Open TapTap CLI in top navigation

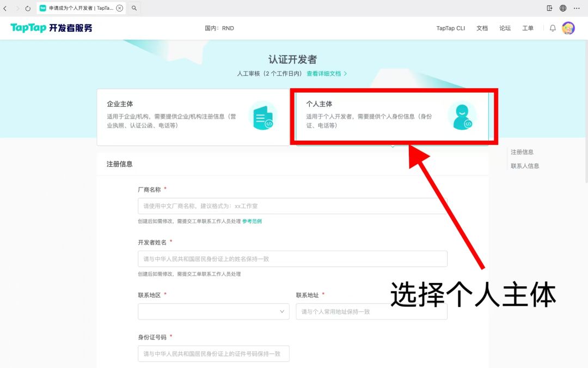450,28
